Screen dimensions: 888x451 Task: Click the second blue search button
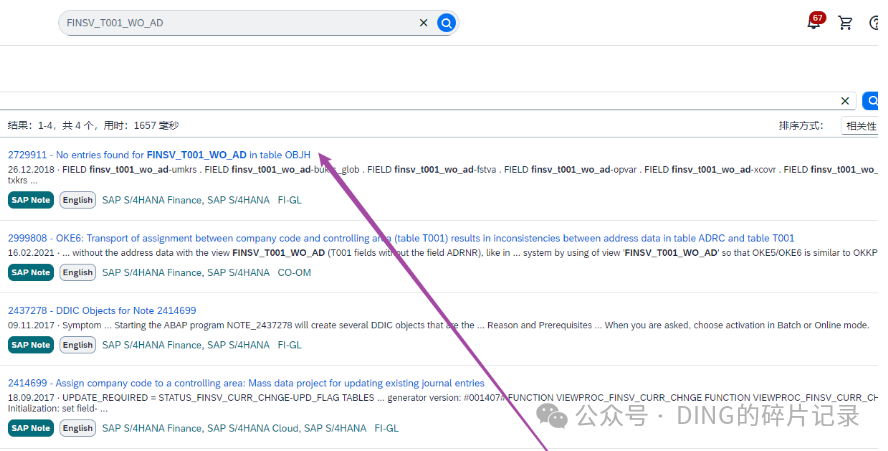(871, 101)
